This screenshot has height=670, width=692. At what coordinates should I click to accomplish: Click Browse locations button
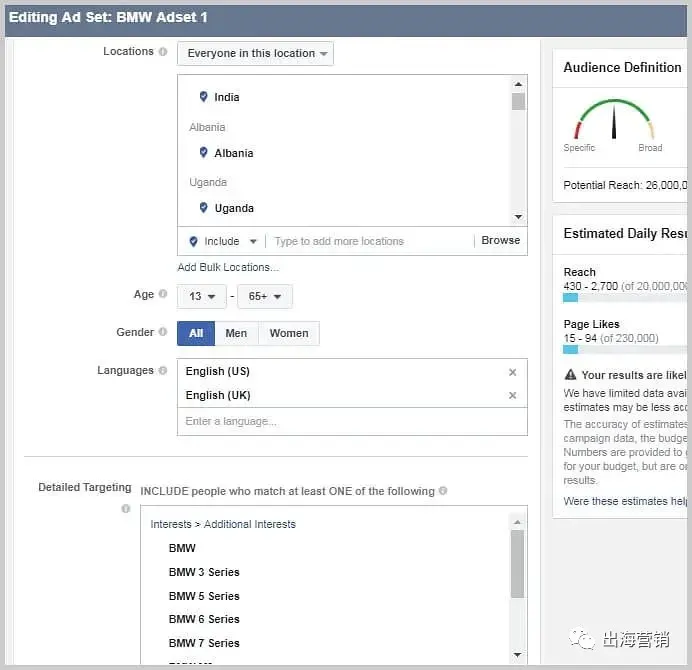point(500,241)
